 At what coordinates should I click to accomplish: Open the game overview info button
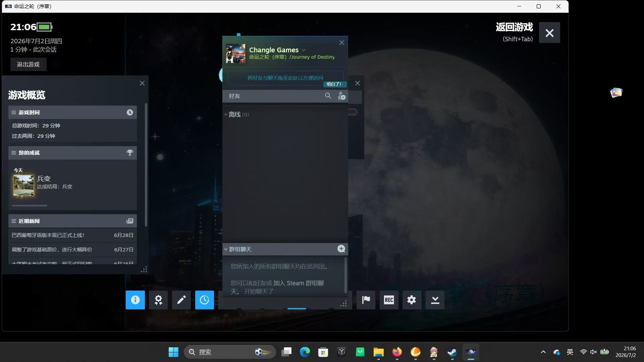point(135,300)
